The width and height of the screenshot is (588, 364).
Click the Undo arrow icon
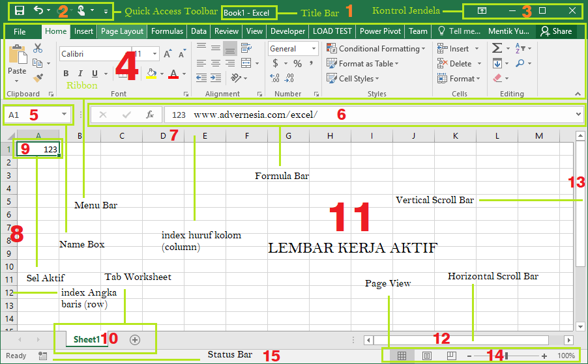click(x=38, y=10)
